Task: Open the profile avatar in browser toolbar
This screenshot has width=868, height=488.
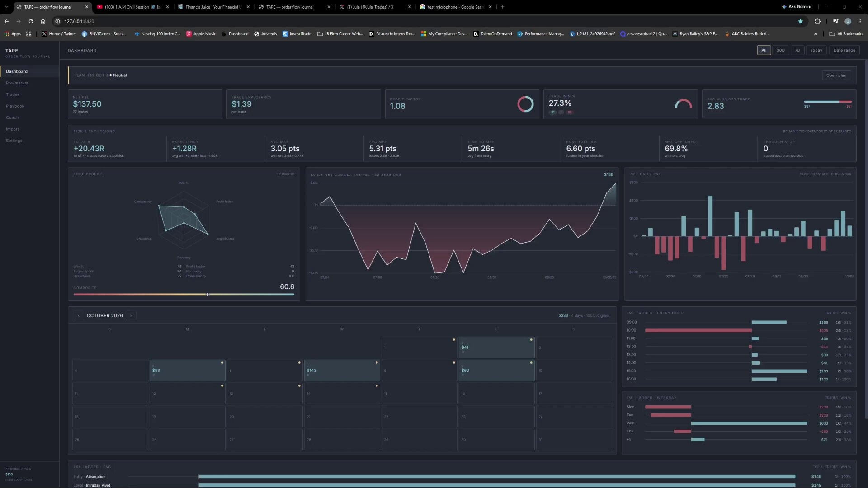Action: coord(848,21)
